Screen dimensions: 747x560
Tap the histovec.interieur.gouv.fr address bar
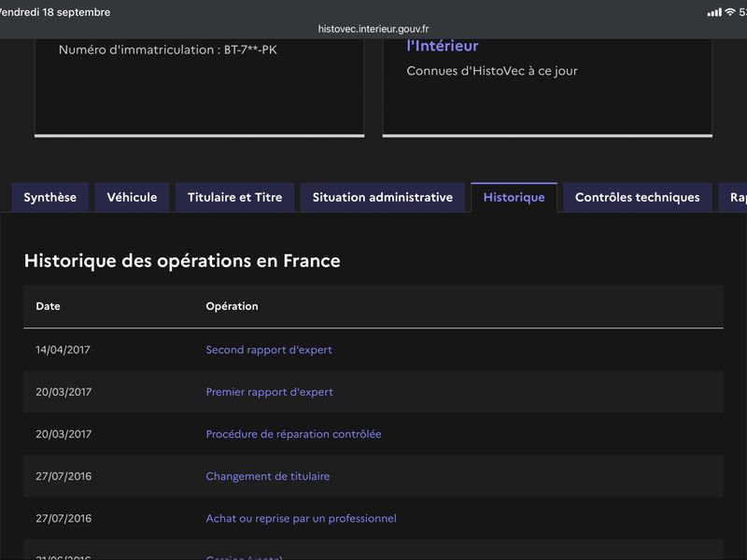(x=373, y=29)
